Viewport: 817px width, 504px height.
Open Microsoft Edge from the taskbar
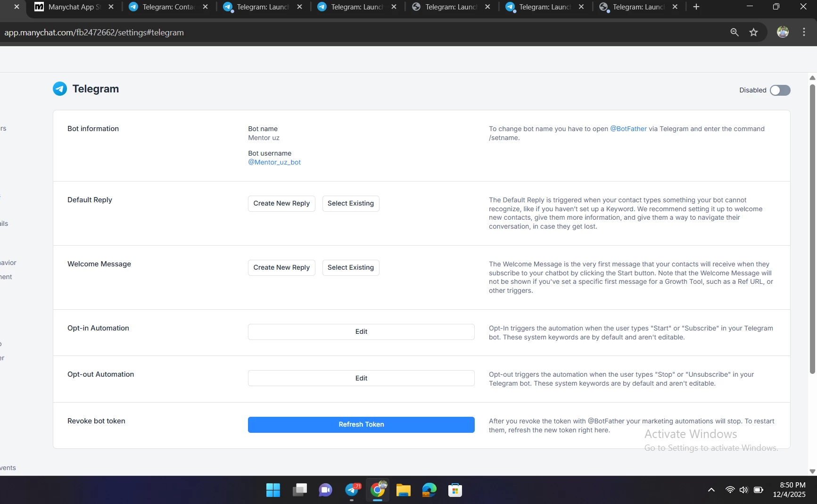click(429, 490)
